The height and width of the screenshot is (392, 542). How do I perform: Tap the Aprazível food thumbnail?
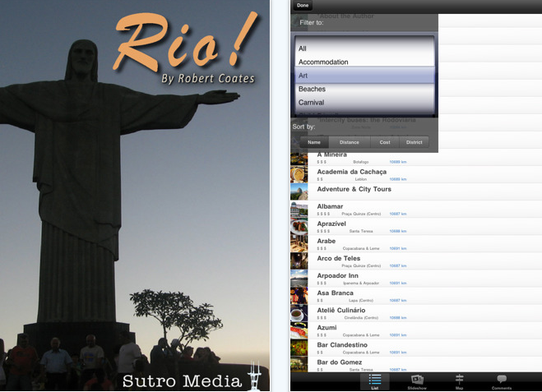pos(299,226)
